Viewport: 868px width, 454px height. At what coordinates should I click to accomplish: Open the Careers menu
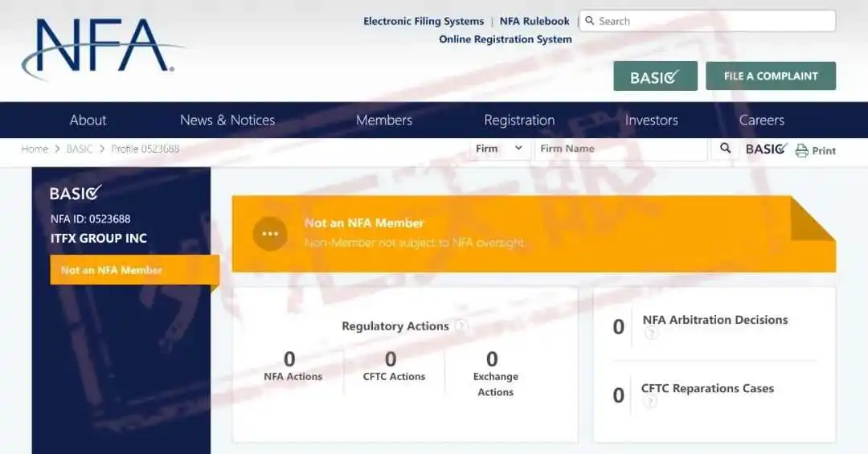pos(761,120)
